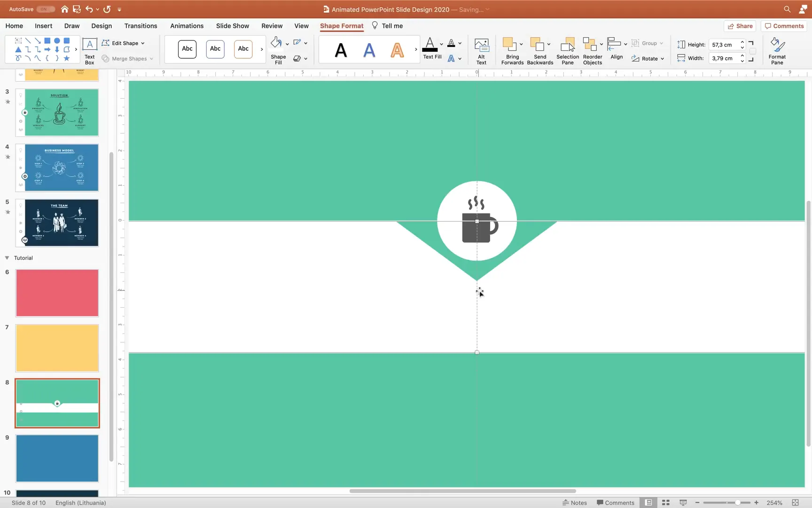812x508 pixels.
Task: Click the Share button
Action: tap(740, 26)
